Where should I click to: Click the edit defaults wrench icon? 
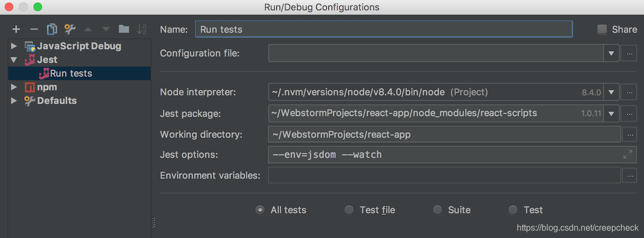70,29
